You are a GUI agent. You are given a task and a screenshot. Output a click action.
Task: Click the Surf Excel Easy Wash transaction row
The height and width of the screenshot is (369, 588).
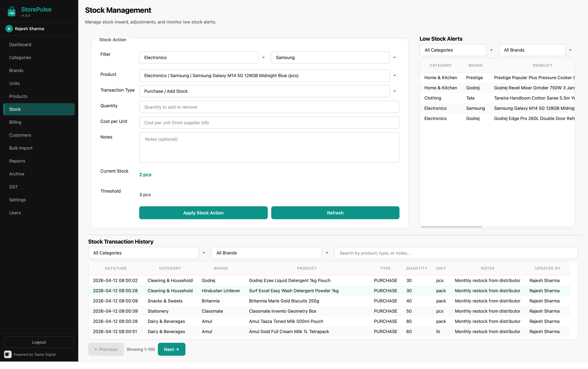tap(329, 291)
